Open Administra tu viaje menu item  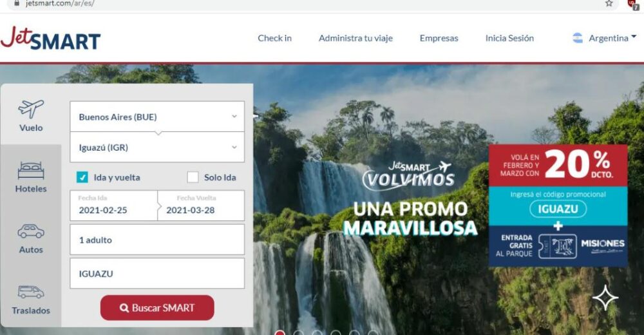click(355, 38)
